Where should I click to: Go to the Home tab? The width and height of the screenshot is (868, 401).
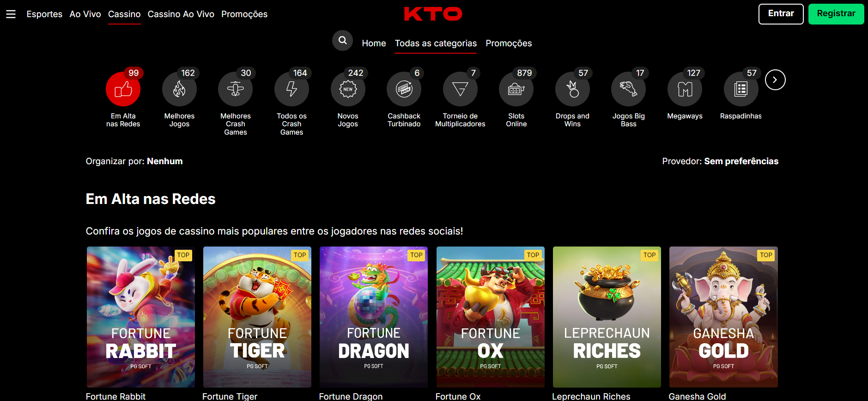pyautogui.click(x=374, y=43)
